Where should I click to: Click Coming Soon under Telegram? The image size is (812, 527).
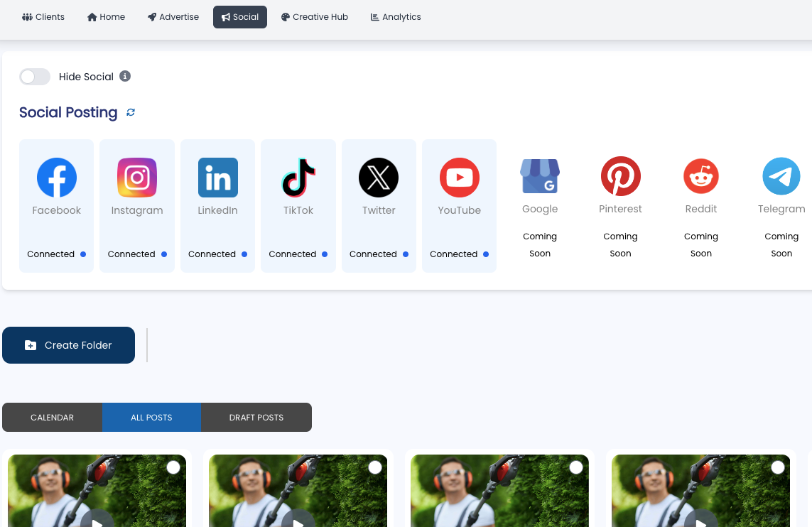click(781, 245)
